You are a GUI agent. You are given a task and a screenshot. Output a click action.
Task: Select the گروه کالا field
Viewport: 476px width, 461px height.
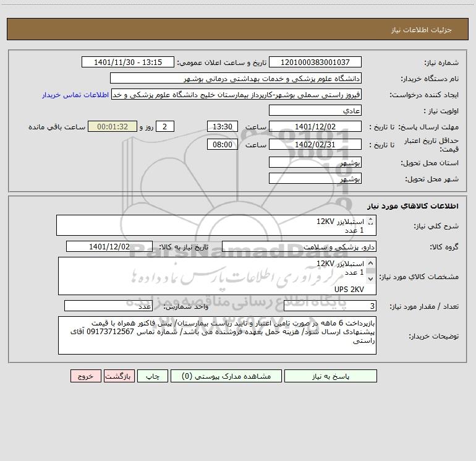(299, 246)
